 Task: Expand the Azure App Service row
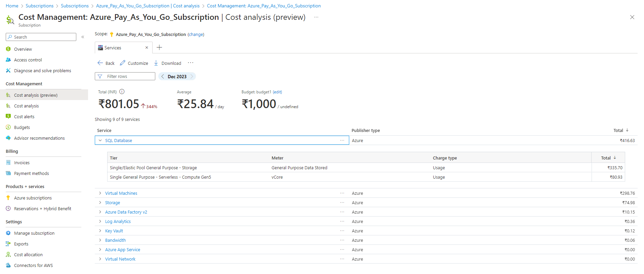[x=100, y=249]
